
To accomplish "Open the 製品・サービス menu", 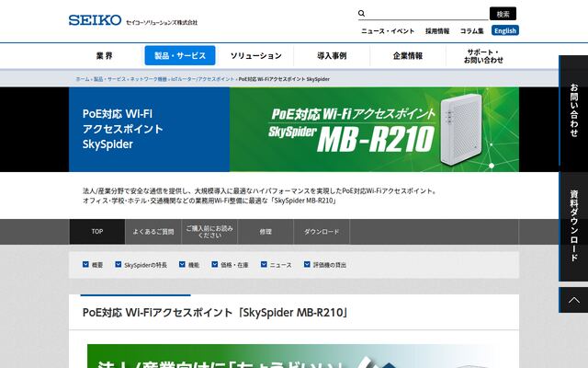I will click(180, 55).
